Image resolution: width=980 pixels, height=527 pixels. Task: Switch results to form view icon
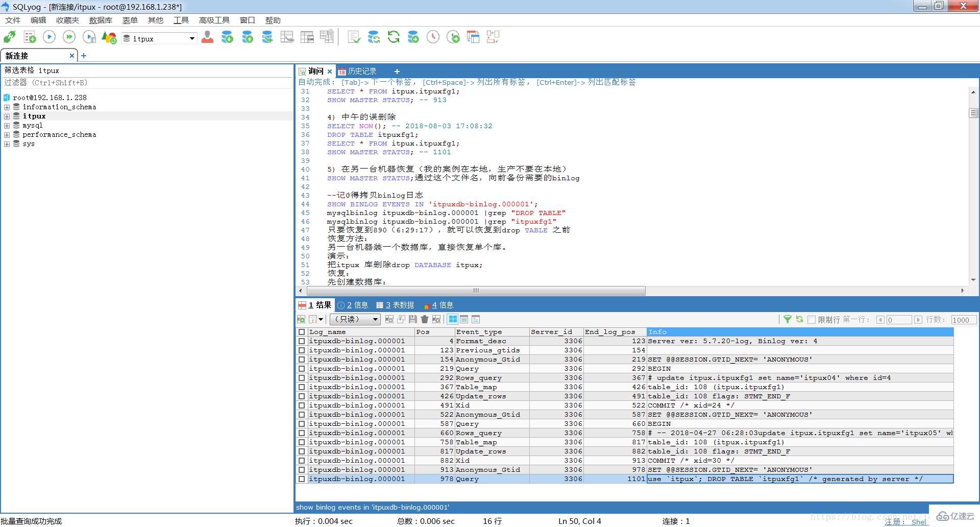click(464, 319)
